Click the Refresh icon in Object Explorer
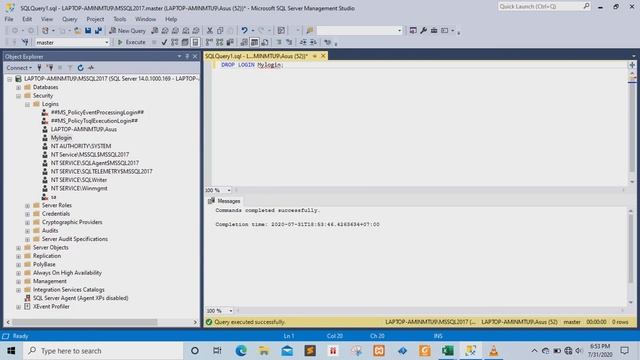Viewport: 640px width, 360px height. [x=80, y=68]
